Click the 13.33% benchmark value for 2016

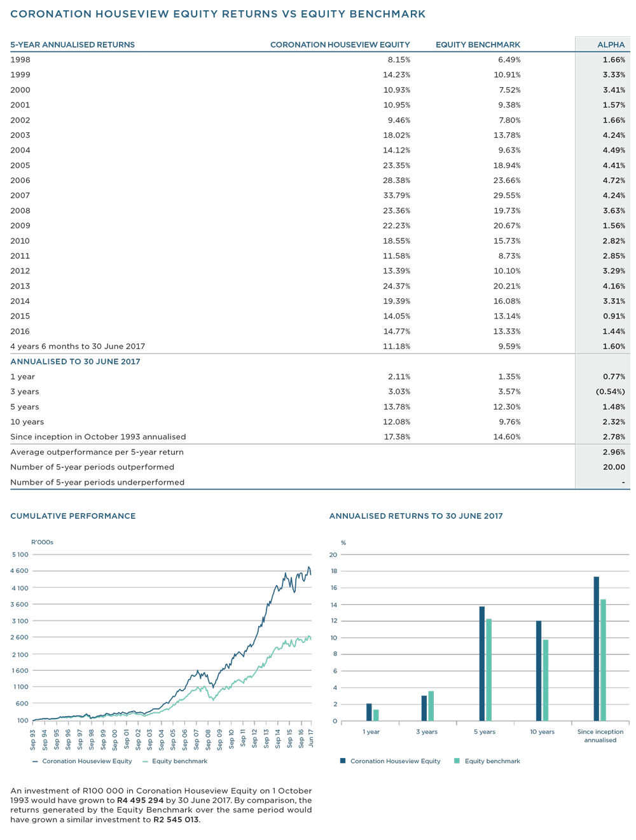tap(507, 331)
